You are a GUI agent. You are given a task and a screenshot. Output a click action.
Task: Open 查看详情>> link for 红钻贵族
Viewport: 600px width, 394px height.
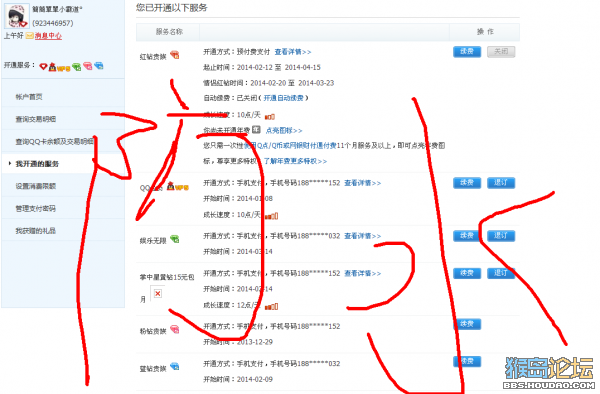pyautogui.click(x=293, y=52)
